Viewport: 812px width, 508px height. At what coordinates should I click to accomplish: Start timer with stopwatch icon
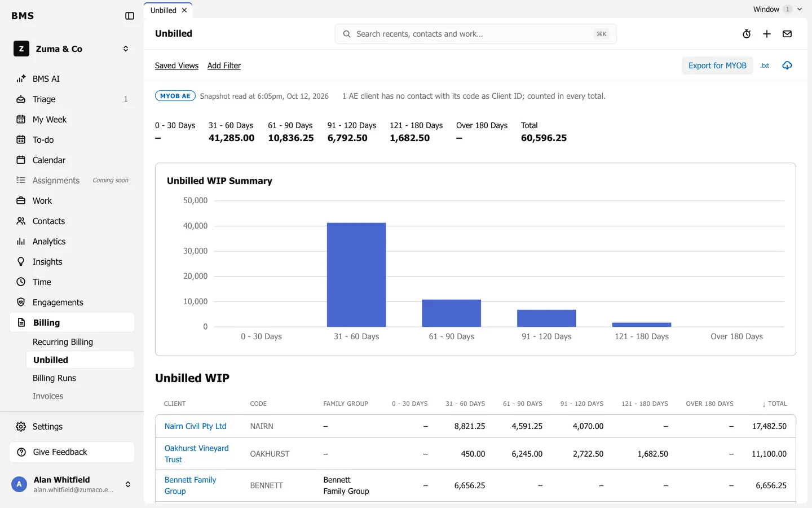(747, 34)
